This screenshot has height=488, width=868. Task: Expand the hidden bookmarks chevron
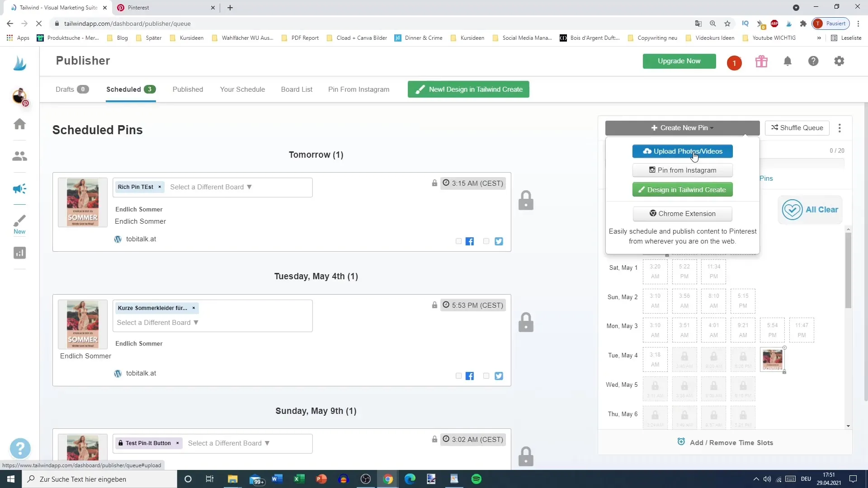819,38
